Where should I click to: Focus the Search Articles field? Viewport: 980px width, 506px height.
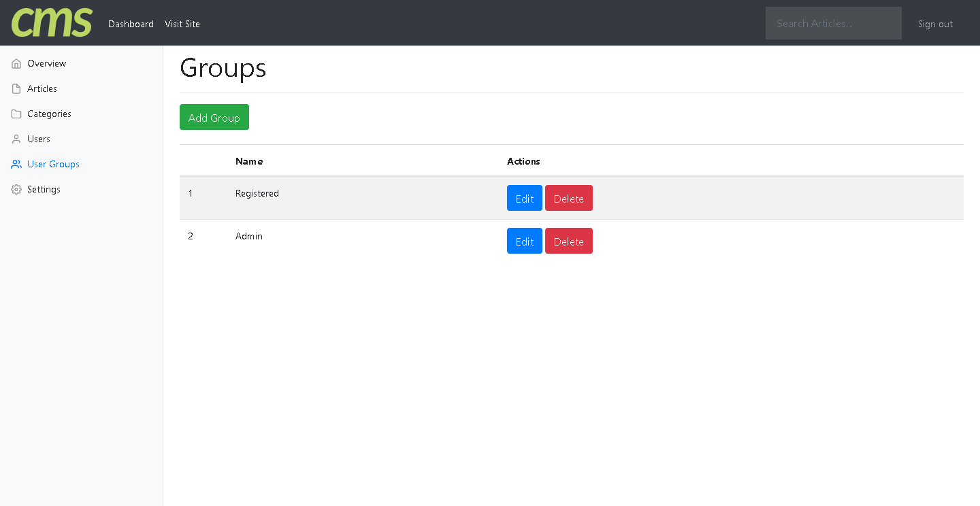click(x=833, y=23)
